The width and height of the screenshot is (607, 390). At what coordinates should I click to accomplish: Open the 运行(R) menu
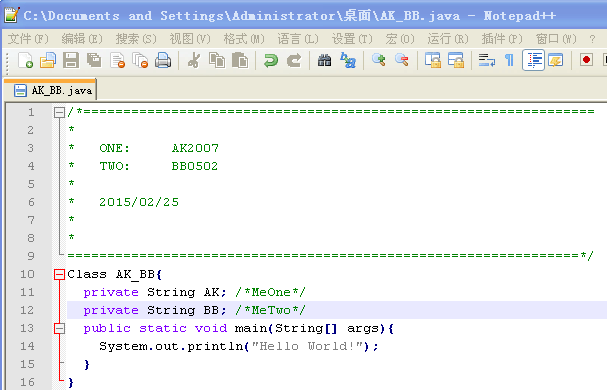click(448, 39)
